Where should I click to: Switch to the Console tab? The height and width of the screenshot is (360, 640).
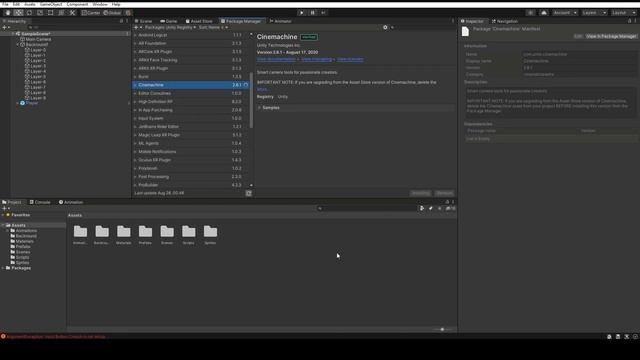point(40,202)
